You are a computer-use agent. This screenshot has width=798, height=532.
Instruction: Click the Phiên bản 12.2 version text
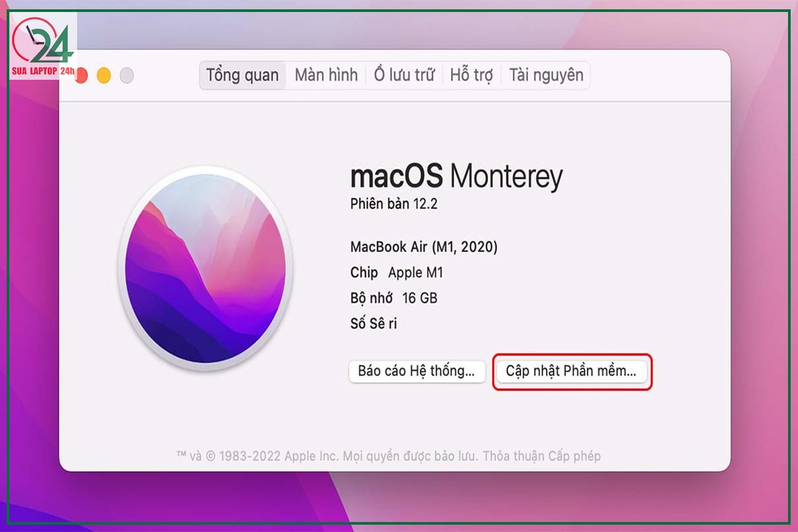394,204
